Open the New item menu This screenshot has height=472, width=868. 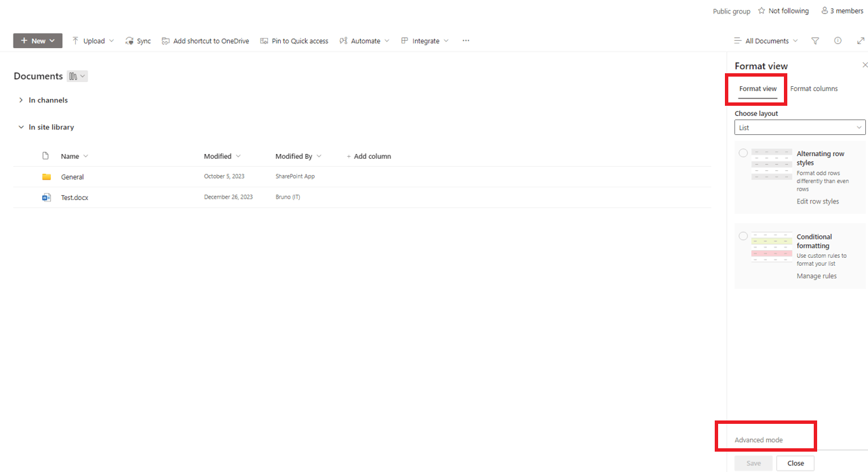point(38,41)
